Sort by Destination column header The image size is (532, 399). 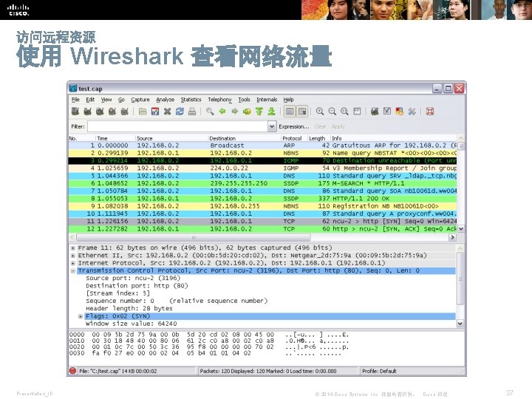245,138
